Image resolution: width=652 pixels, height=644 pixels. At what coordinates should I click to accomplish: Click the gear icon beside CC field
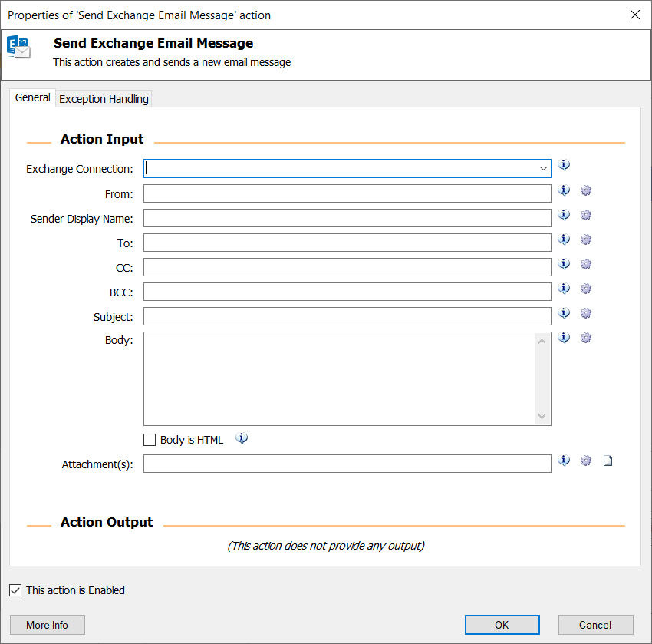pos(586,264)
